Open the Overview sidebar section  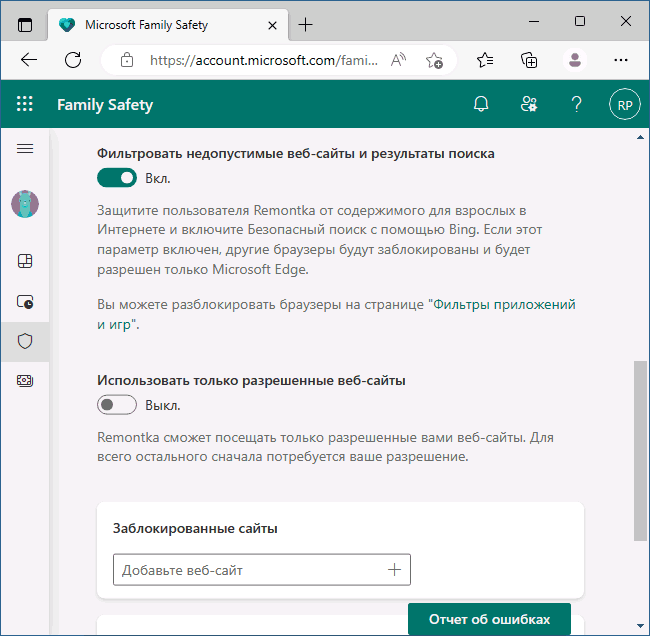coord(25,261)
